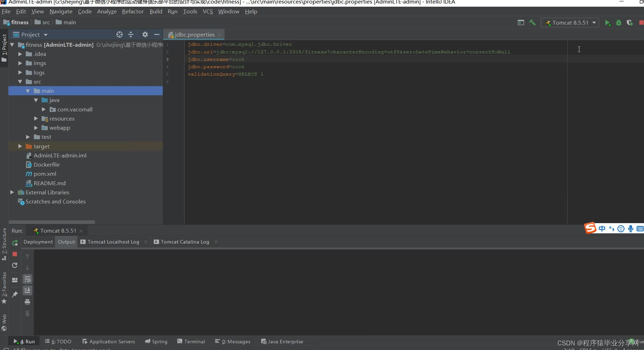Toggle Sogou Chinese input mode
644x350 pixels.
(x=602, y=229)
